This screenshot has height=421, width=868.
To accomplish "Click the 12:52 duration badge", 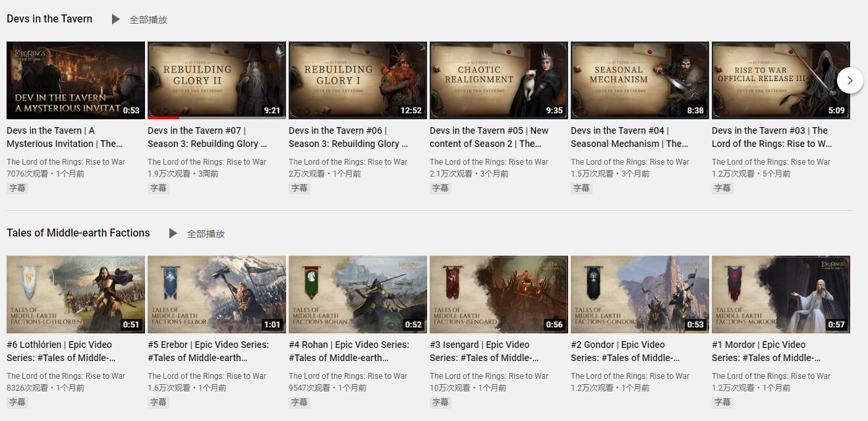I will coord(411,111).
